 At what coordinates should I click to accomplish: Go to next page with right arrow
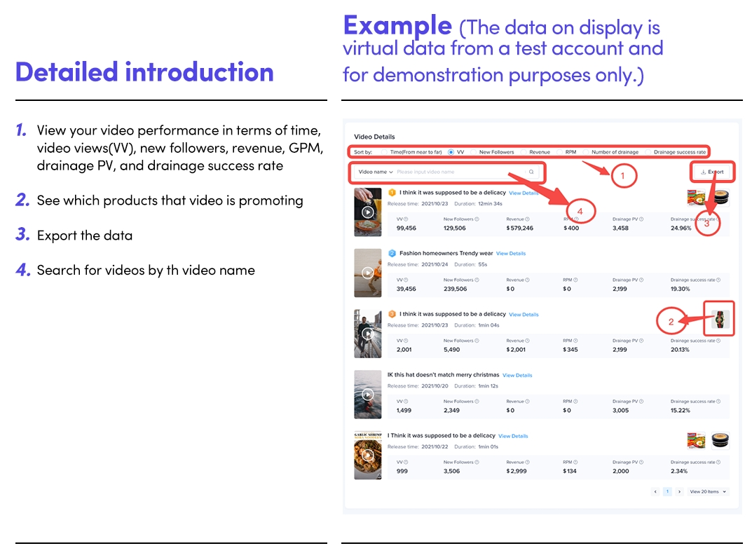point(679,492)
